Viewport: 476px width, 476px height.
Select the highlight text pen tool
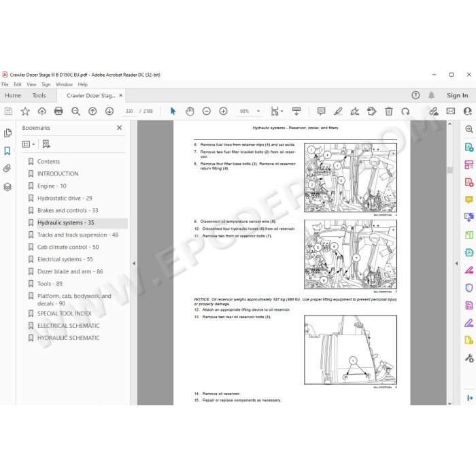click(338, 112)
